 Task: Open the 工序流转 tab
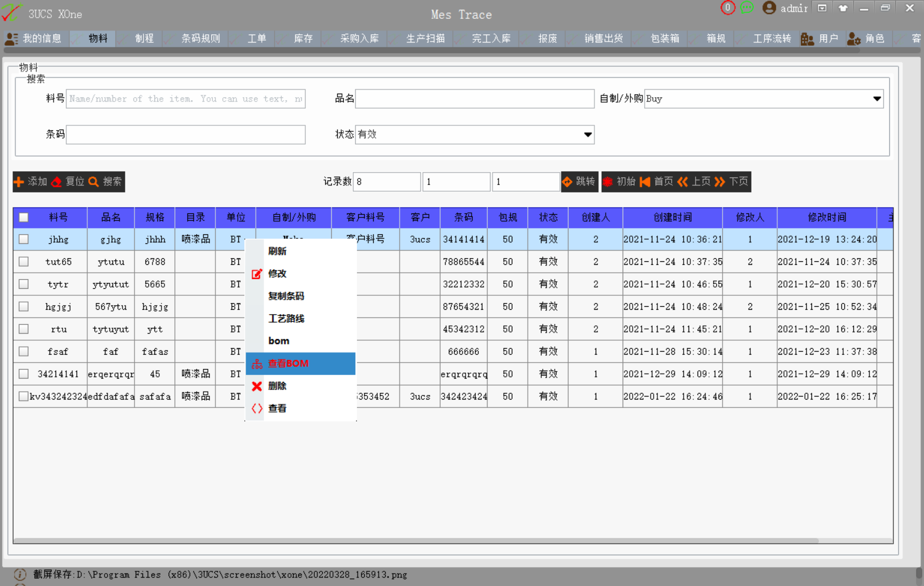(767, 38)
